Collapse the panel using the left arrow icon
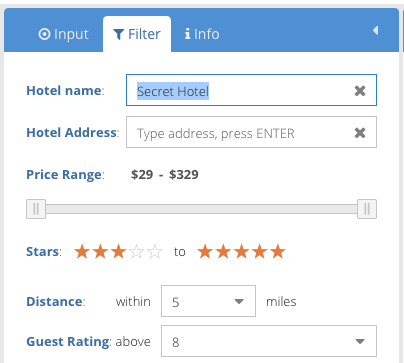 pyautogui.click(x=376, y=30)
